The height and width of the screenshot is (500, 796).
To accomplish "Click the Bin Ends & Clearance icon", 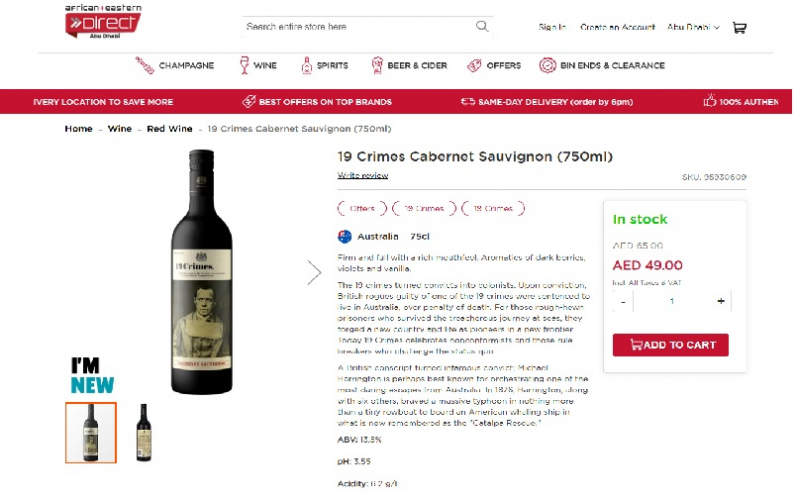I will point(547,66).
